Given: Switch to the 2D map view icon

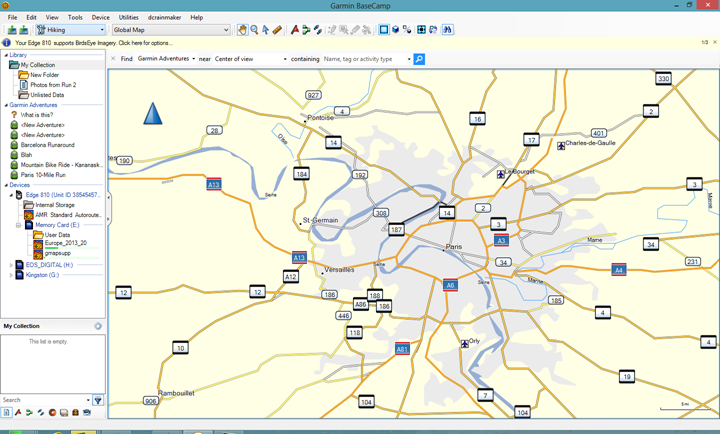Looking at the screenshot, I should coord(383,30).
